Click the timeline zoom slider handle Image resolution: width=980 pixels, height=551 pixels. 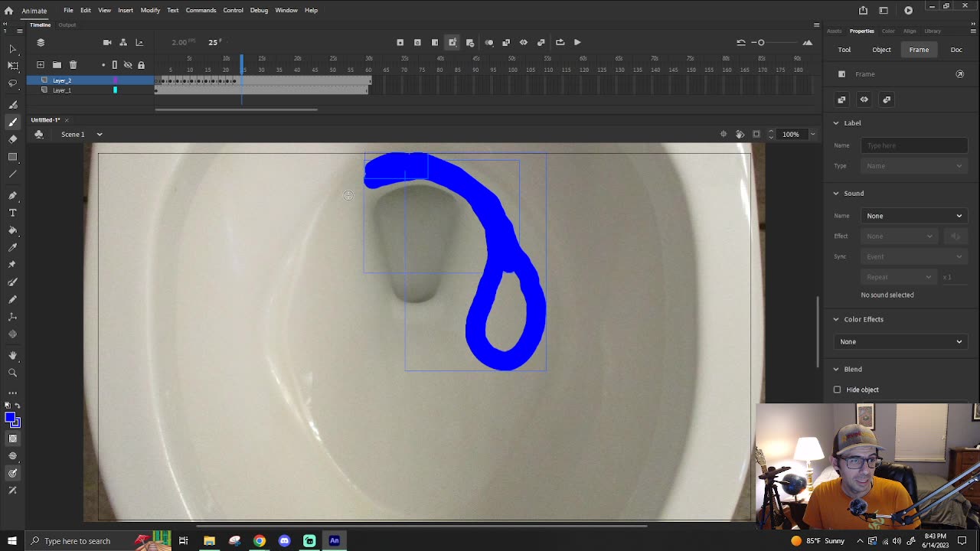click(x=761, y=42)
